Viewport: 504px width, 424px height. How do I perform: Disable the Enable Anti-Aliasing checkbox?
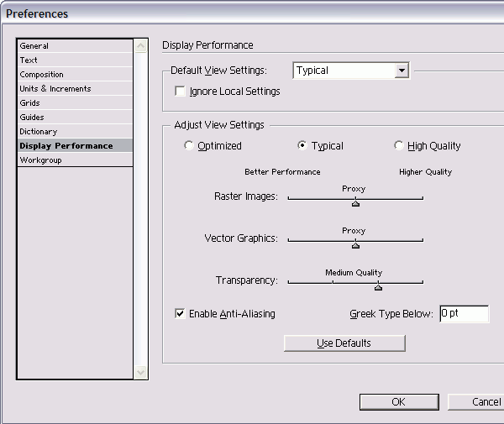180,314
